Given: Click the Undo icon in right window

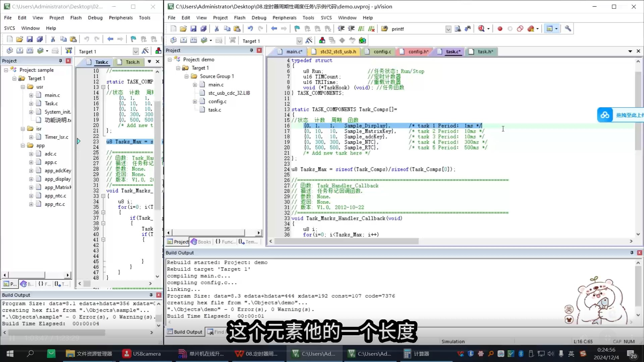Looking at the screenshot, I should 250,29.
